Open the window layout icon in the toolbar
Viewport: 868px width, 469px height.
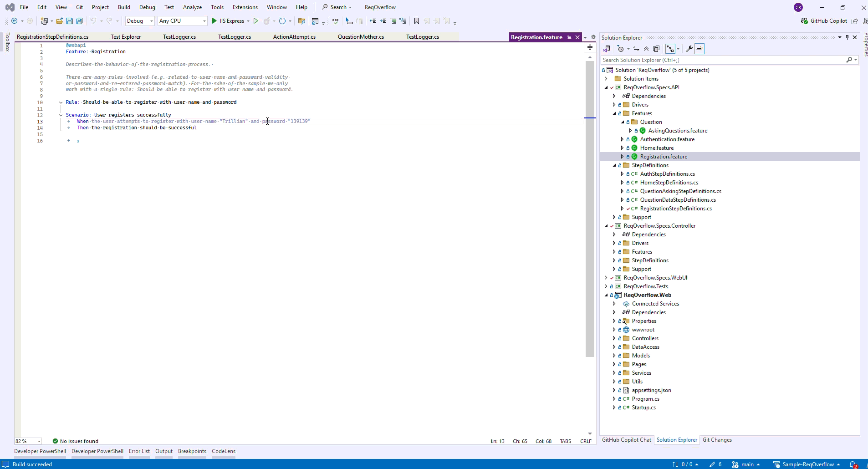tap(315, 21)
